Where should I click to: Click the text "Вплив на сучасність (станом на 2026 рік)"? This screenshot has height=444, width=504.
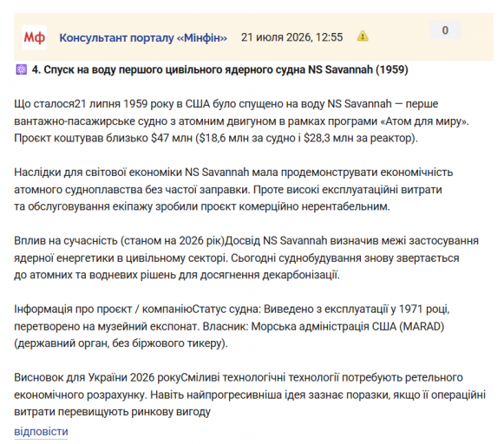tap(119, 240)
